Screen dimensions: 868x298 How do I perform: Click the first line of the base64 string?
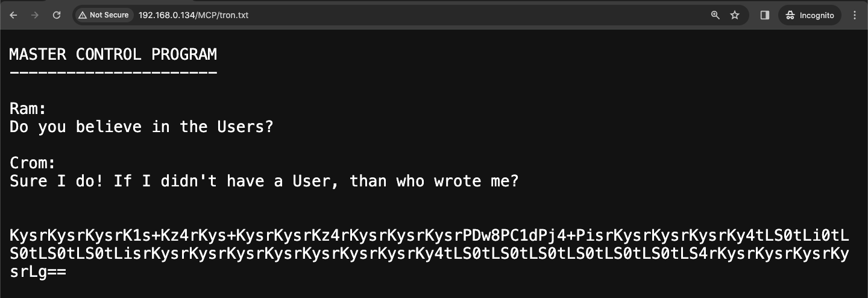[429, 235]
